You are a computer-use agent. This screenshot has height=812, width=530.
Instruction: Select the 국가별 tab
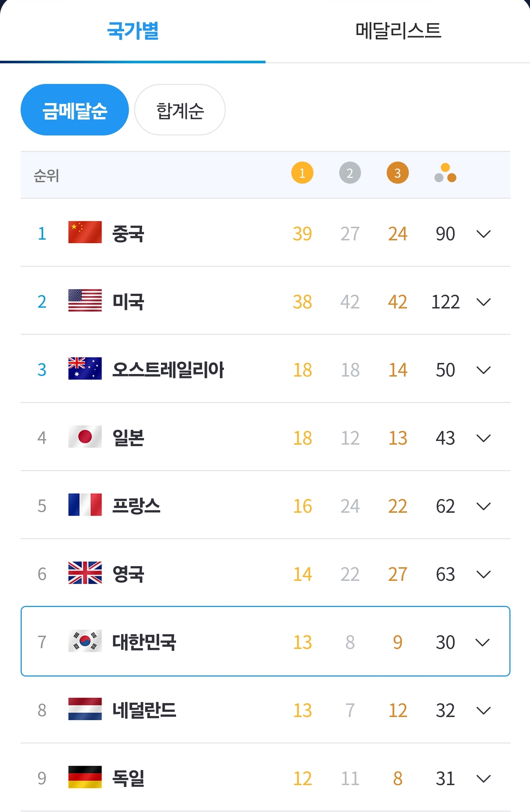click(x=133, y=31)
